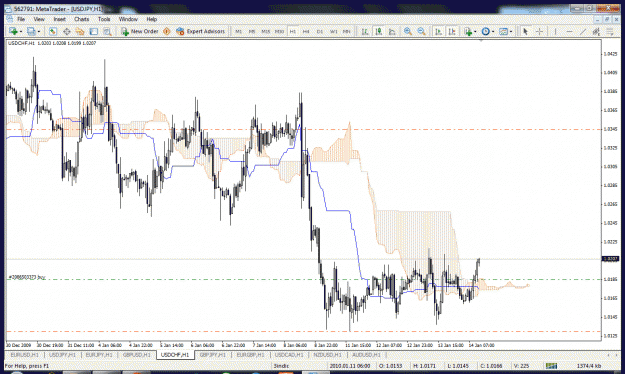Switch to the NZDUSD,H1 chart tab
This screenshot has width=625, height=374.
(327, 355)
